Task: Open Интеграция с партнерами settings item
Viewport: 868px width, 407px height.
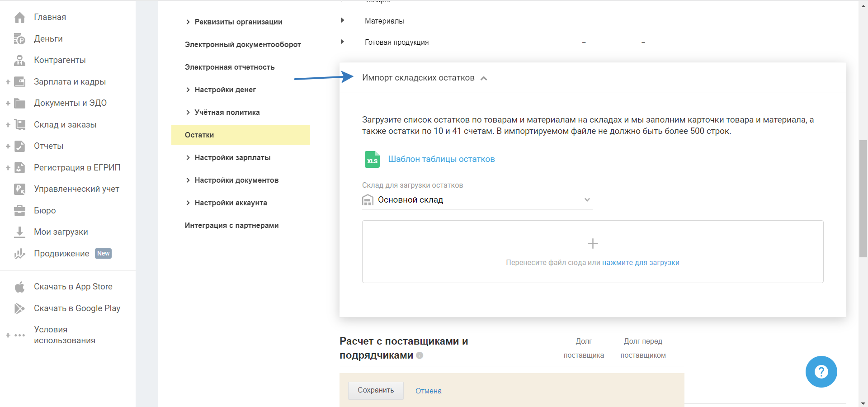Action: click(x=231, y=225)
